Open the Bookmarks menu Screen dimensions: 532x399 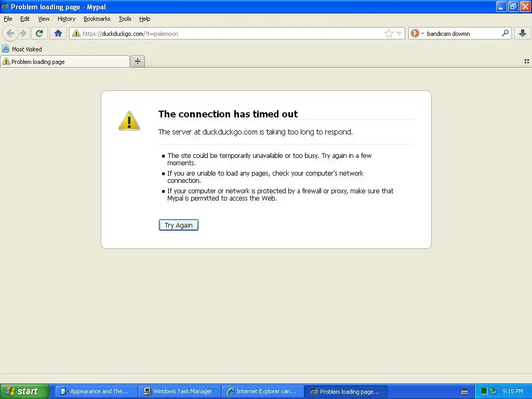pos(97,19)
